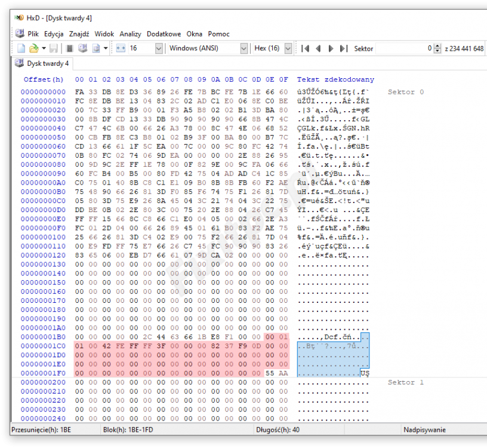Go to previous sector arrow
The height and width of the screenshot is (448, 487).
(x=318, y=48)
